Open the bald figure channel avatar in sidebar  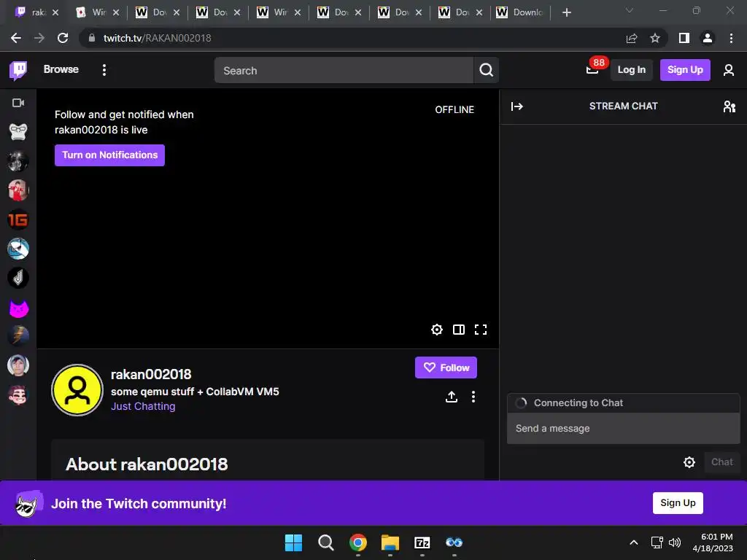[x=18, y=160]
